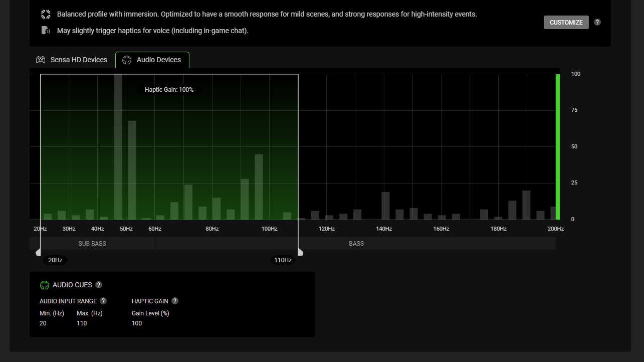Click the AUDIO INPUT RANGE heading

[x=68, y=301]
